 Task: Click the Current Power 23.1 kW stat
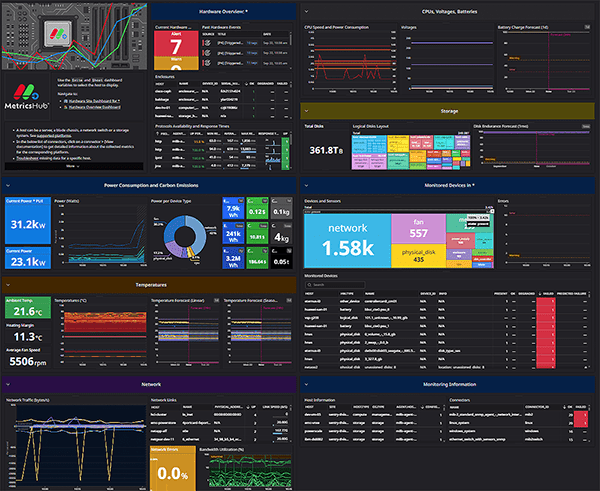coord(27,258)
